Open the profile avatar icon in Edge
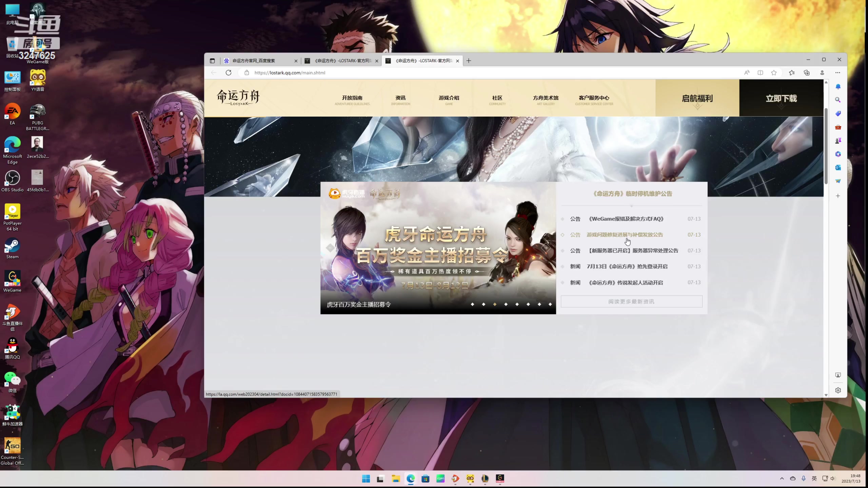This screenshot has height=488, width=868. (x=822, y=73)
